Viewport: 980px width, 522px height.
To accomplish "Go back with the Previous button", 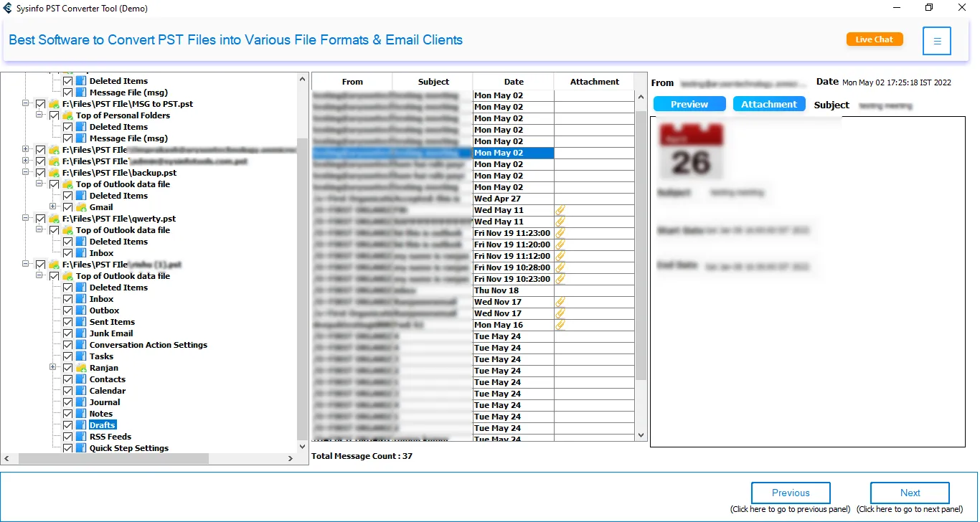I will coord(791,493).
